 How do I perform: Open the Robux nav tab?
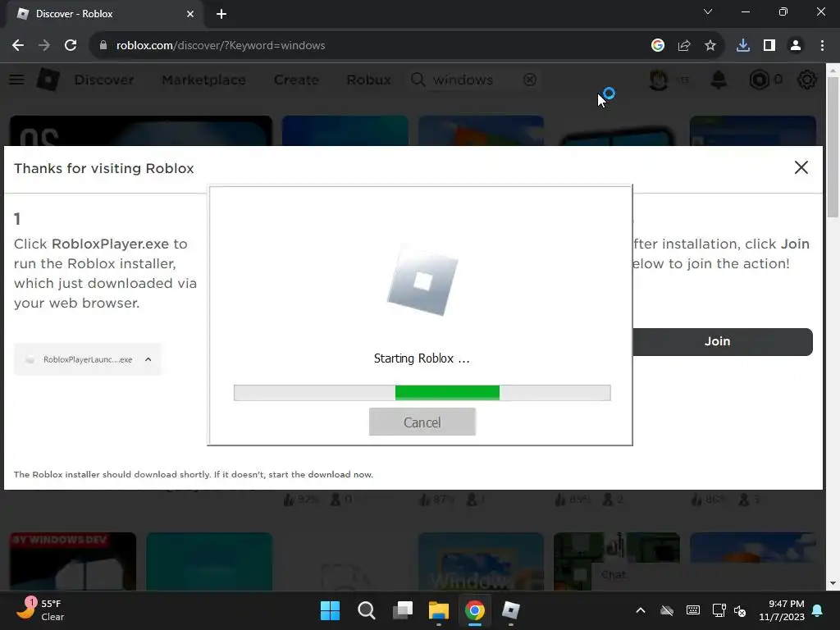(x=368, y=80)
